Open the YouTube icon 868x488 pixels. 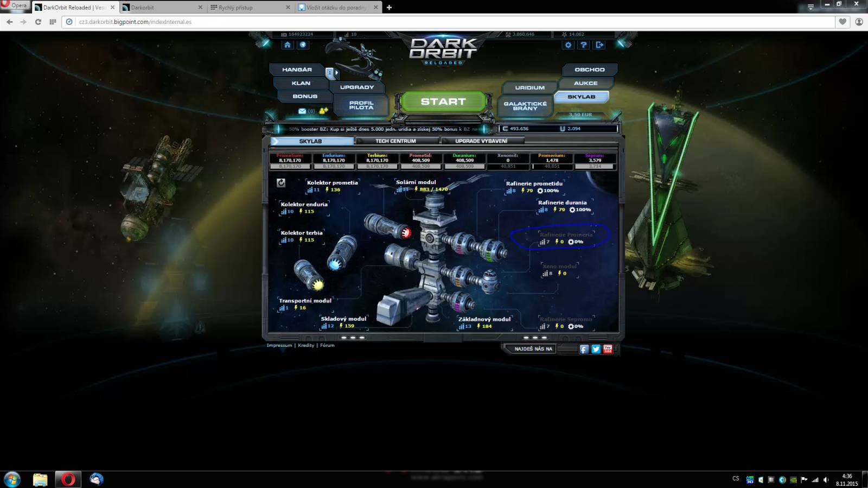coord(608,349)
